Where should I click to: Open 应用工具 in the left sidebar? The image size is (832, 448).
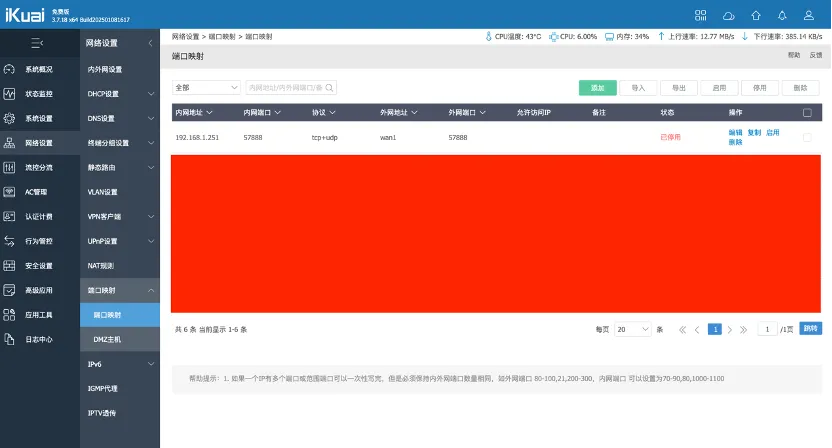tap(40, 315)
